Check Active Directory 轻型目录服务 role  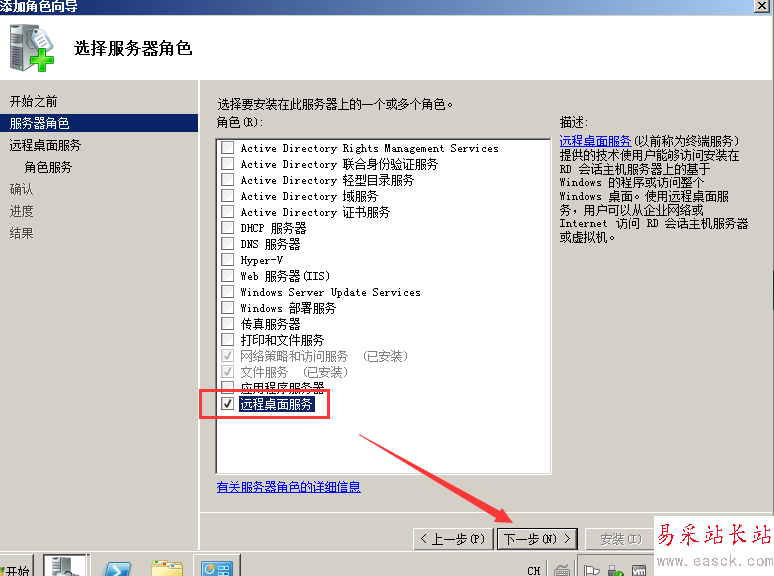[228, 179]
